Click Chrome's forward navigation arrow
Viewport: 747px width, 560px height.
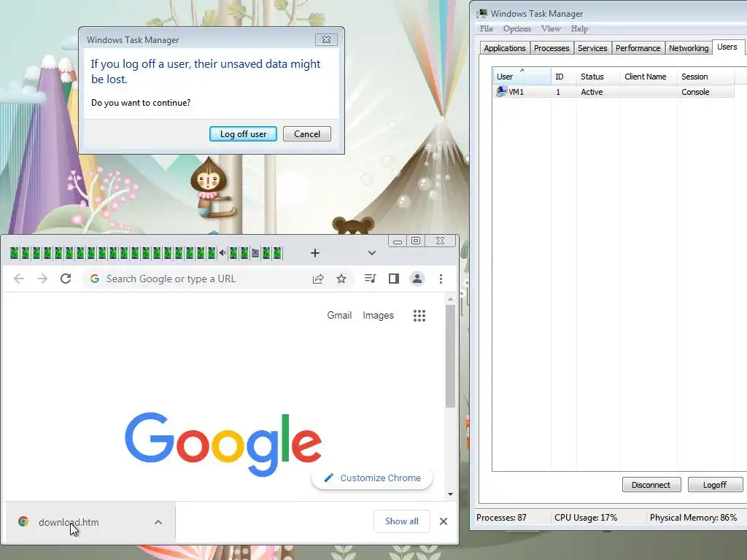42,279
